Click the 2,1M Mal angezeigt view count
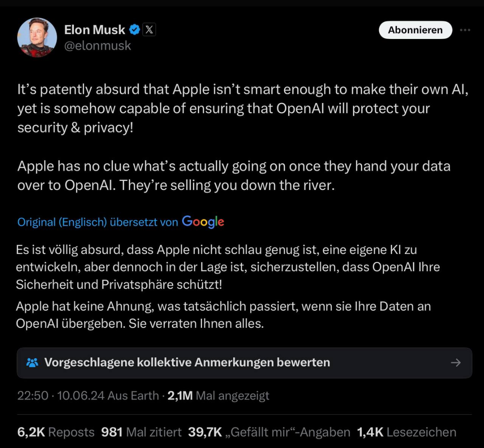The image size is (484, 448). [219, 396]
